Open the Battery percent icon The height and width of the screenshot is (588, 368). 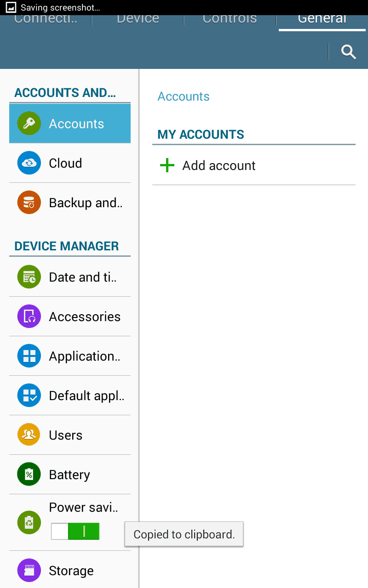29,475
